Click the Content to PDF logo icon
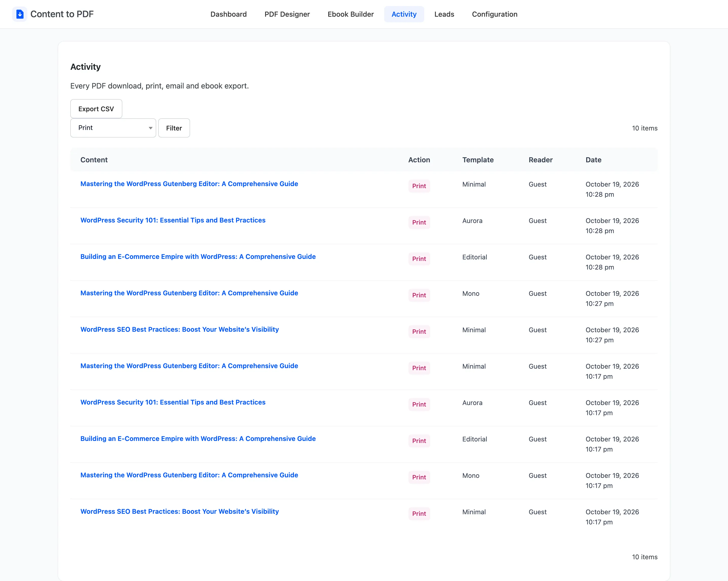The height and width of the screenshot is (581, 728). [x=19, y=14]
